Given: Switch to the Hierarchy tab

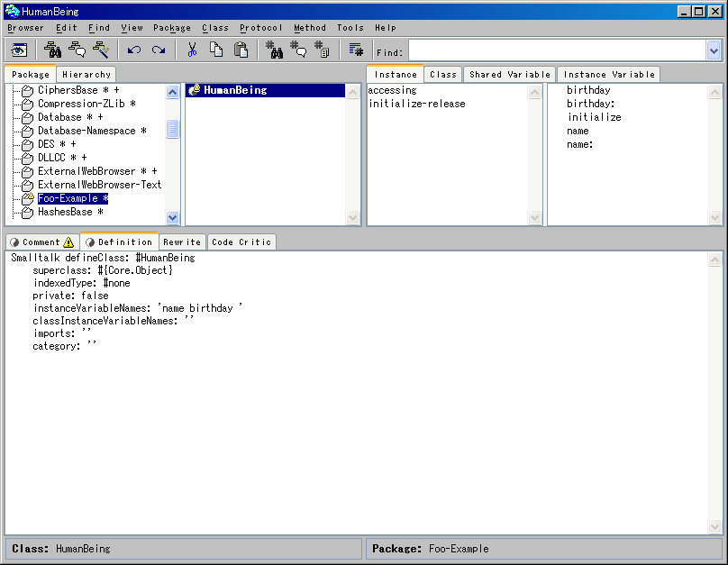Looking at the screenshot, I should tap(86, 74).
